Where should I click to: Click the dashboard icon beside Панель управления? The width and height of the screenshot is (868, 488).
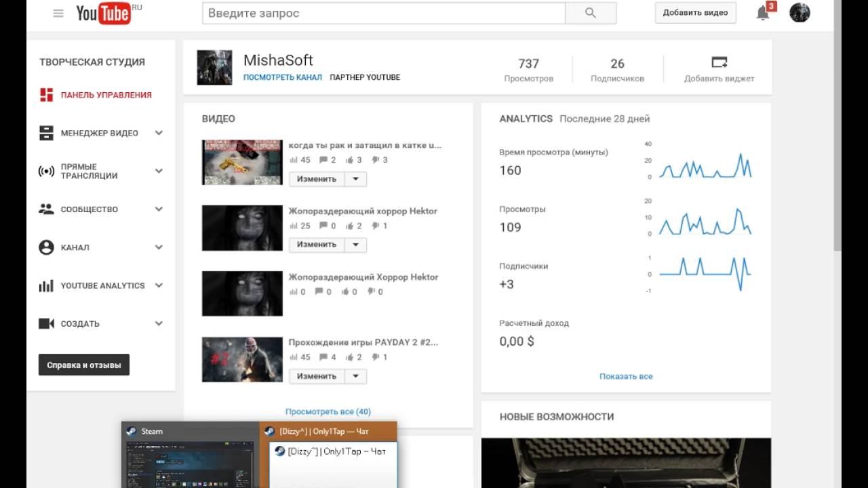(x=46, y=95)
